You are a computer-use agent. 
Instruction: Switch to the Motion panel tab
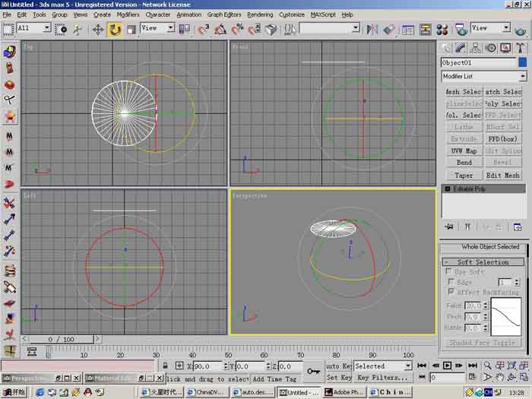pyautogui.click(x=491, y=48)
